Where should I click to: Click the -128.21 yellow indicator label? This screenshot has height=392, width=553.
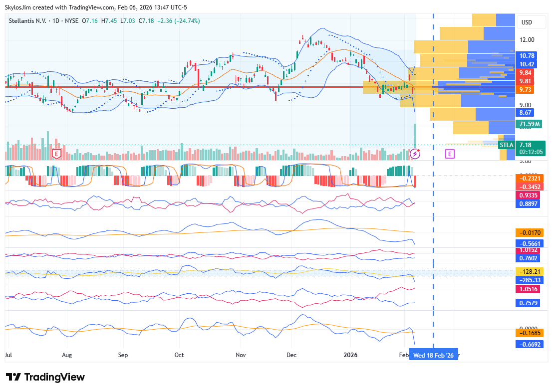530,271
